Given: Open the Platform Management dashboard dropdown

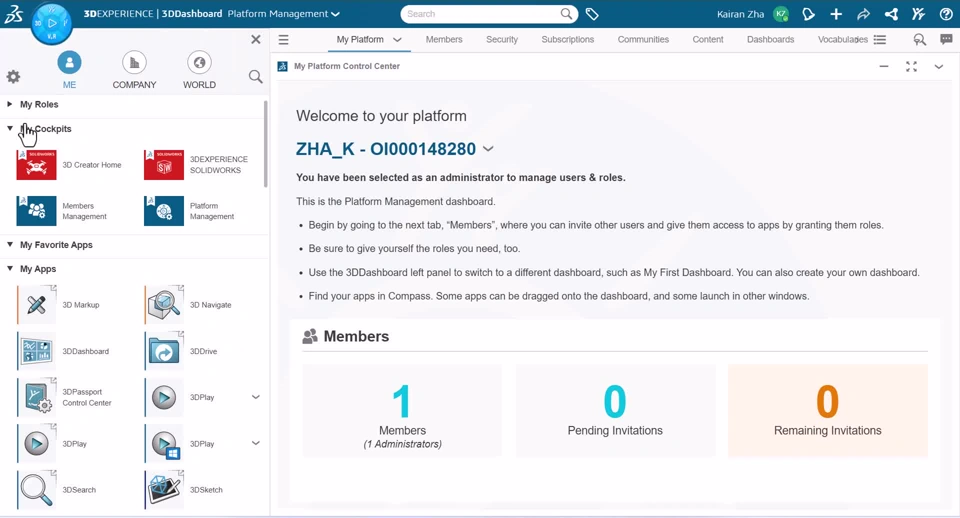Looking at the screenshot, I should (x=336, y=14).
